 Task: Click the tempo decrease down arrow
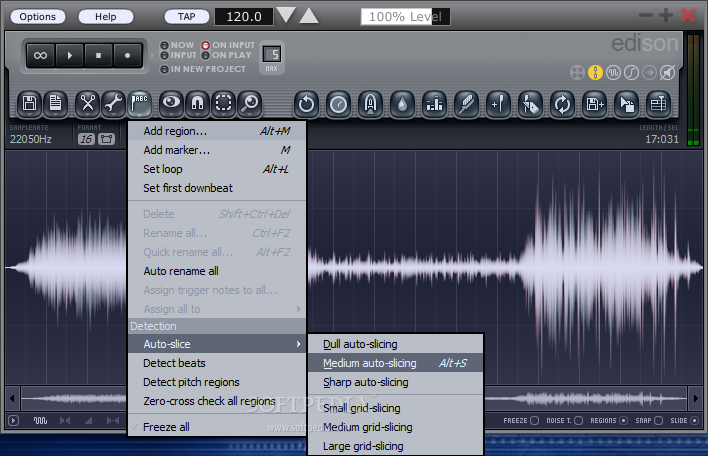coord(286,15)
